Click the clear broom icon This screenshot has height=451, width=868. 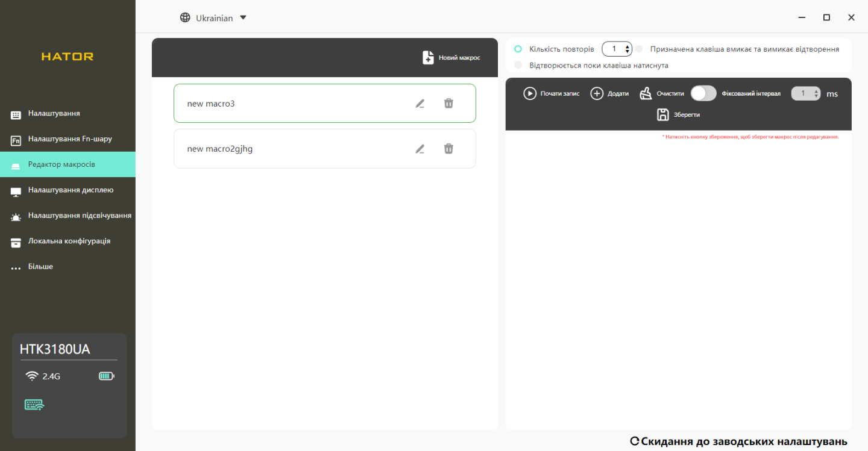(646, 93)
